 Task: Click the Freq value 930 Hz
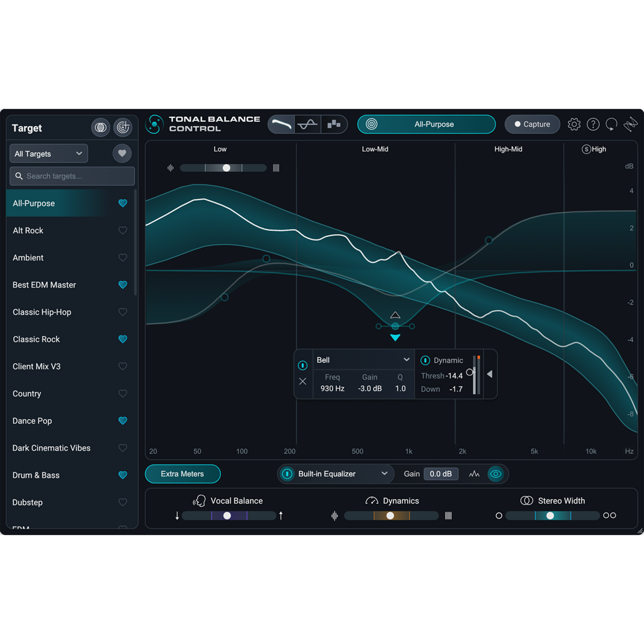(333, 389)
